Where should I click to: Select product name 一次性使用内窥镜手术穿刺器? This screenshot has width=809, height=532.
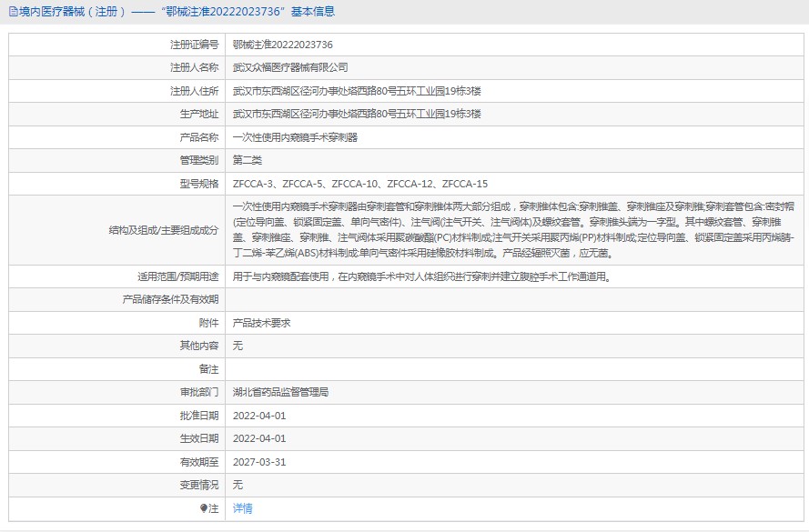(x=295, y=137)
